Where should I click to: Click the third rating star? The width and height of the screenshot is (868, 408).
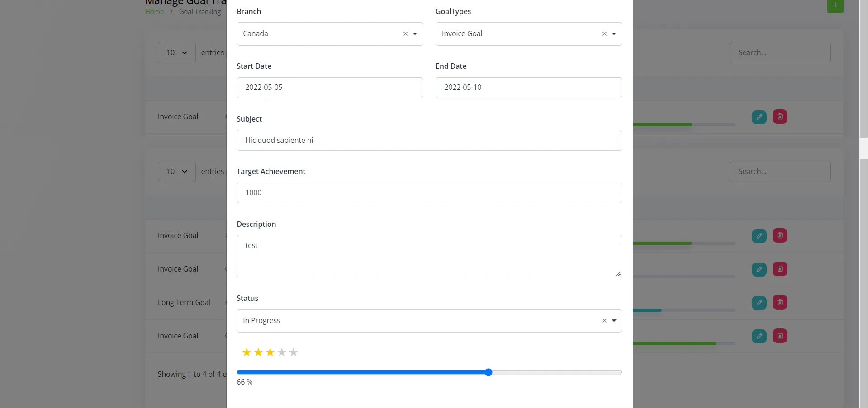pyautogui.click(x=270, y=352)
